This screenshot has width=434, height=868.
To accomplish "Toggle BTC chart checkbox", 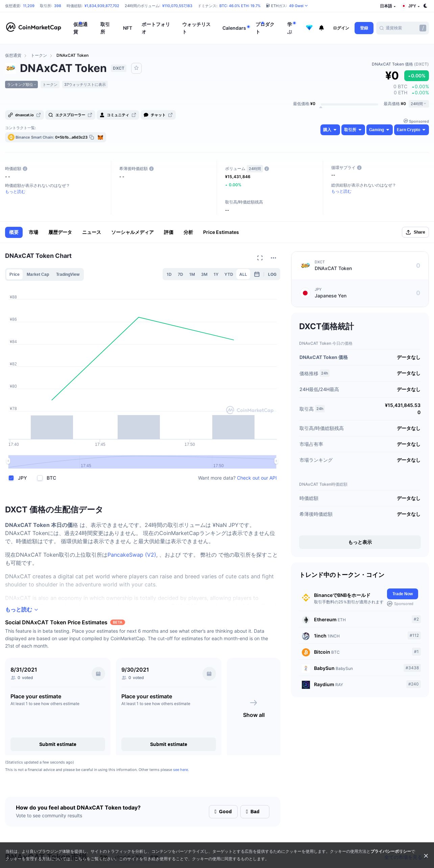I will pyautogui.click(x=40, y=478).
